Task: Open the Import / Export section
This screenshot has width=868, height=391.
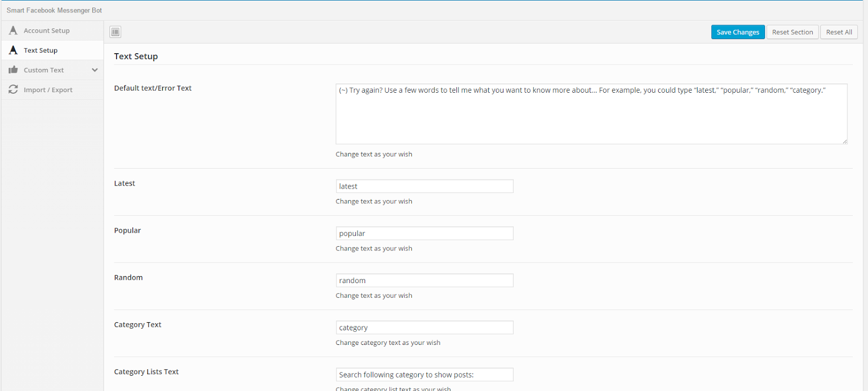Action: 48,90
